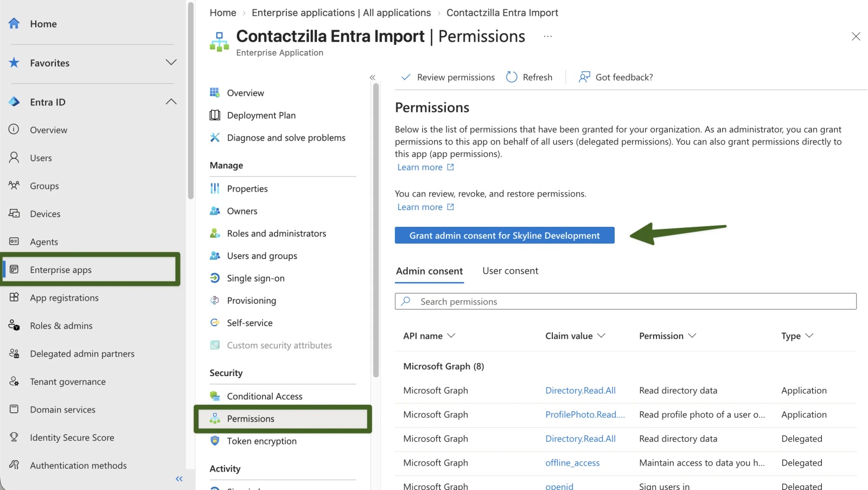868x490 pixels.
Task: Collapse the app menu with double chevron
Action: click(373, 78)
